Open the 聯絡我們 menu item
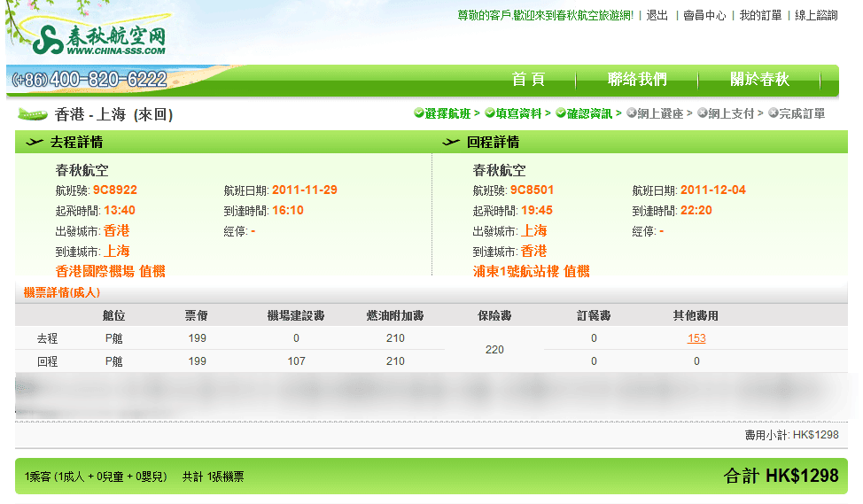The height and width of the screenshot is (504, 863). click(637, 80)
